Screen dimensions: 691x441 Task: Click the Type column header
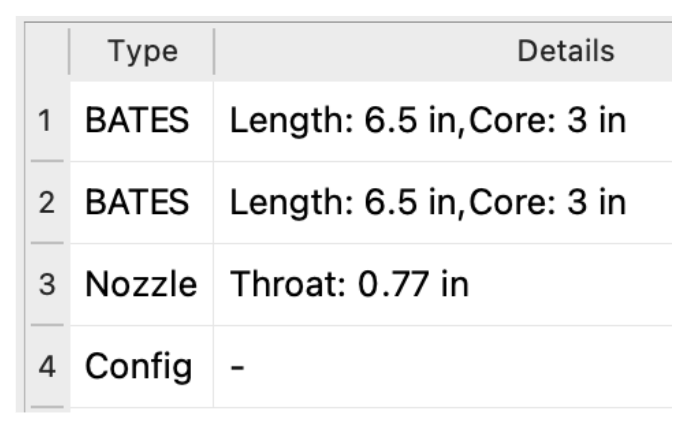pyautogui.click(x=142, y=52)
